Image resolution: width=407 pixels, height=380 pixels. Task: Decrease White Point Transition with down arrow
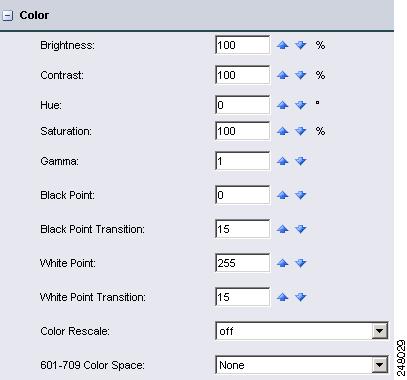[301, 297]
